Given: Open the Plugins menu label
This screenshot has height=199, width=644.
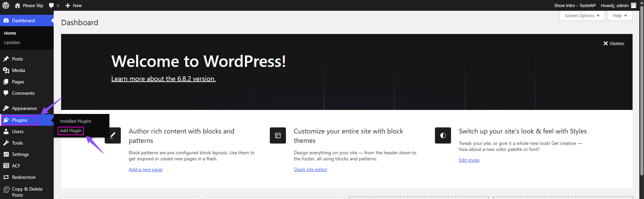Looking at the screenshot, I should click(x=19, y=120).
